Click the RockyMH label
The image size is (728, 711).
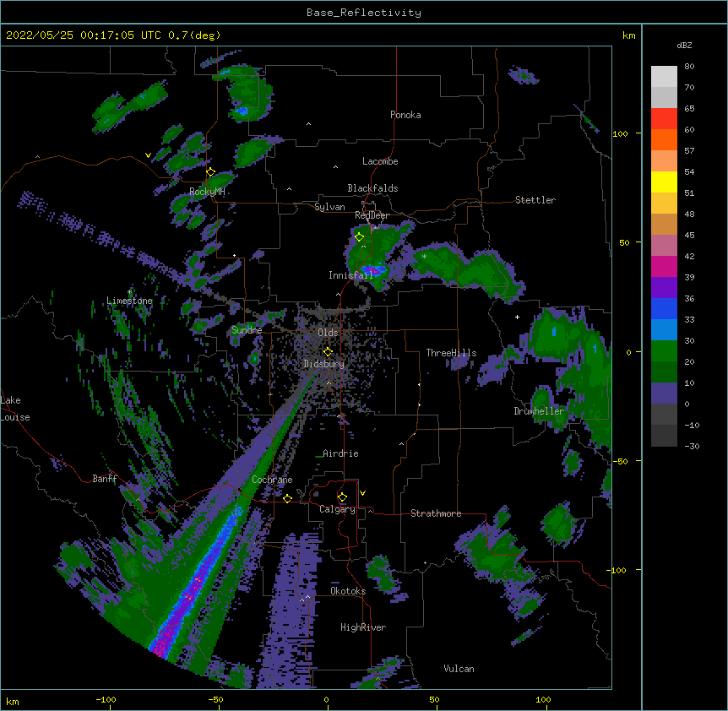point(207,192)
